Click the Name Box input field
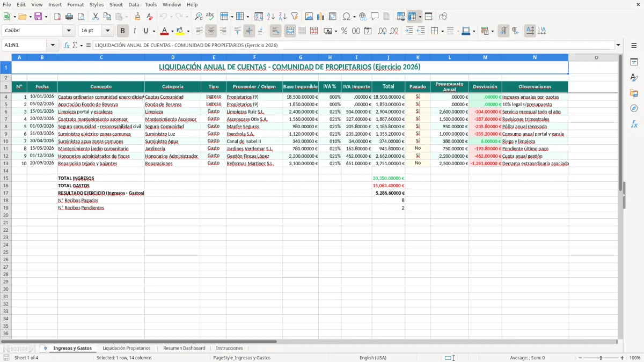The height and width of the screenshot is (362, 644). click(25, 45)
